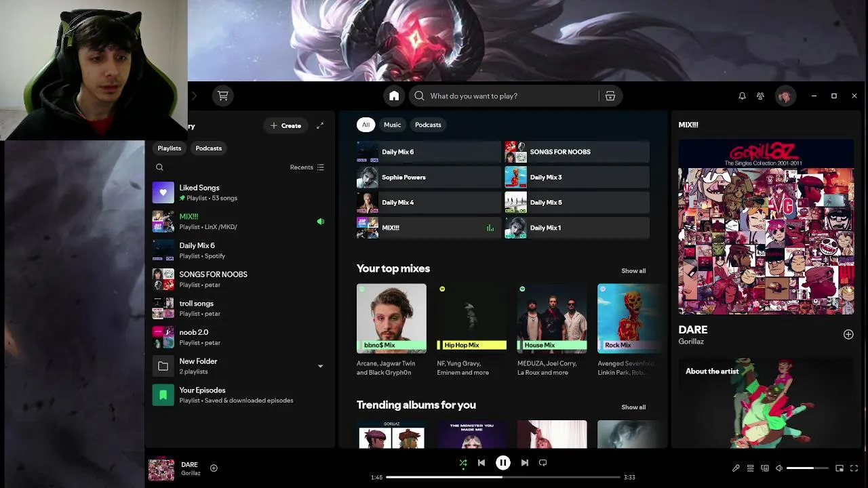Select the Podcasts filter chip in main view

pyautogui.click(x=428, y=125)
